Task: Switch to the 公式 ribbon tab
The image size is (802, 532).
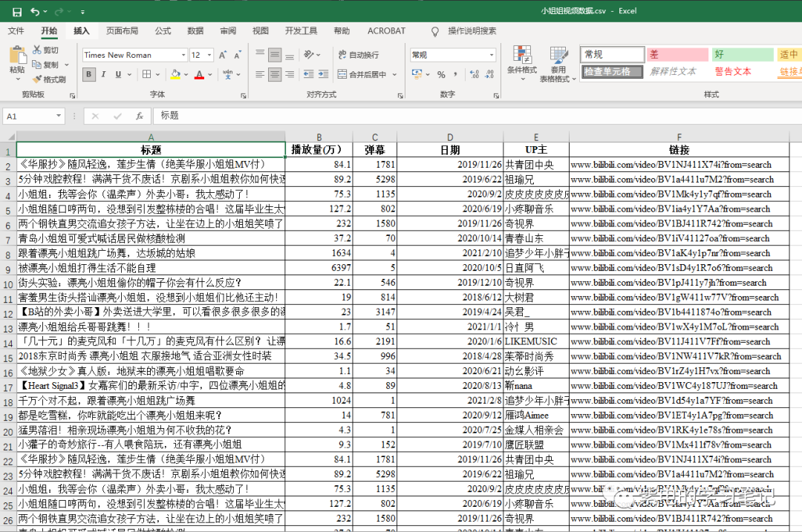Action: coord(163,30)
